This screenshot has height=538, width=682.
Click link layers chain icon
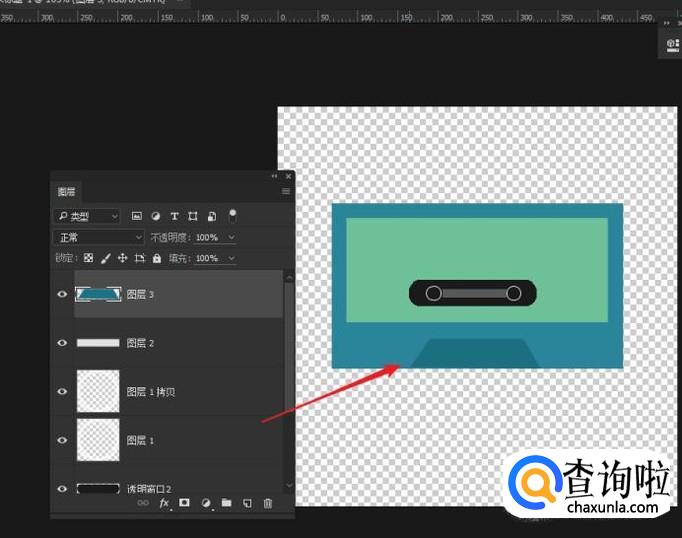click(143, 503)
